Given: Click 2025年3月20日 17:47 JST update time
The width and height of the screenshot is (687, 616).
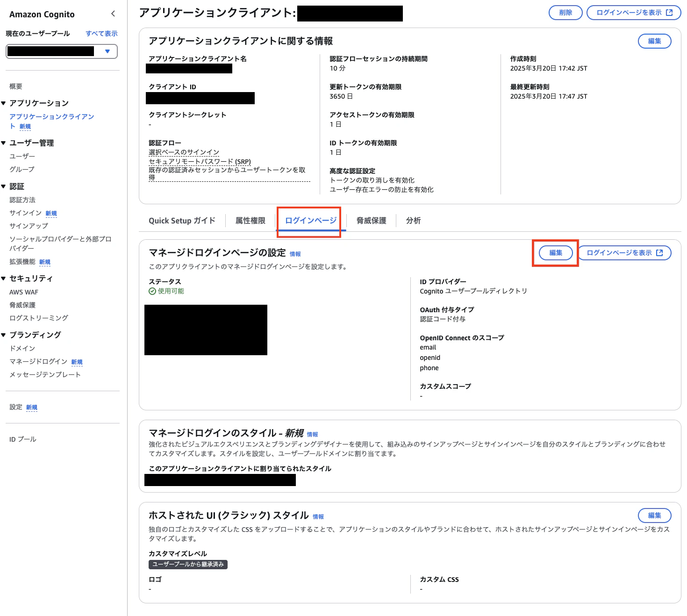Looking at the screenshot, I should [549, 96].
